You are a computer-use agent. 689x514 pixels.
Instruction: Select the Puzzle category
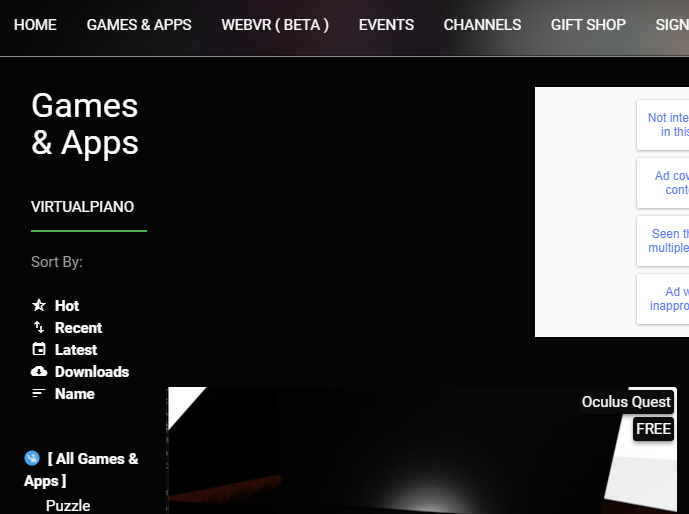68,506
